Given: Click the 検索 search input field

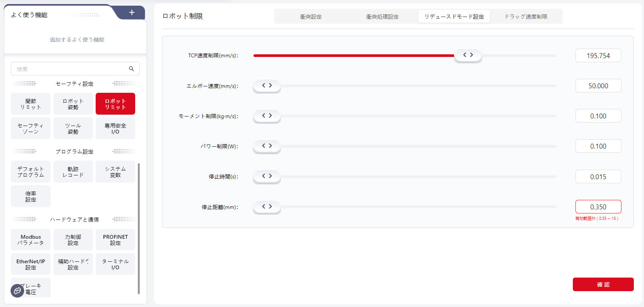Looking at the screenshot, I should coord(70,69).
